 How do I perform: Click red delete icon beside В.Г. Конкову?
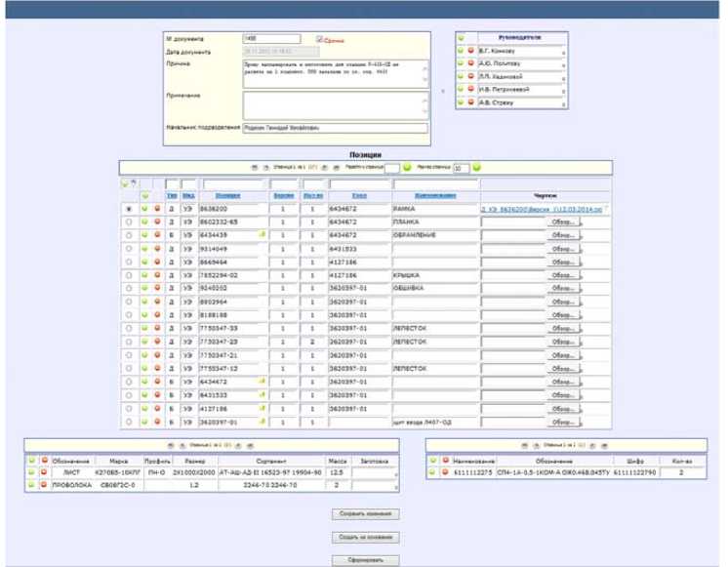(x=470, y=50)
